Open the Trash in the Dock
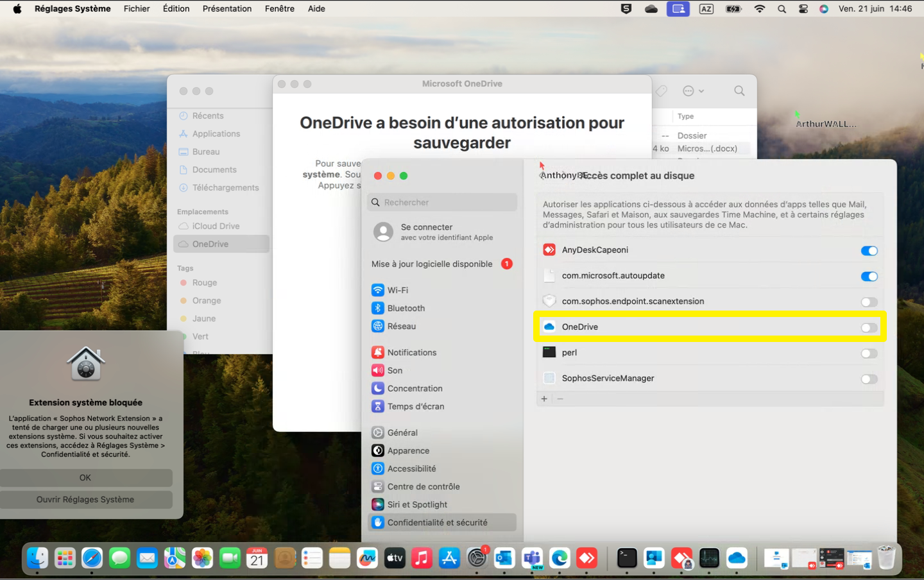The image size is (924, 580). [886, 558]
